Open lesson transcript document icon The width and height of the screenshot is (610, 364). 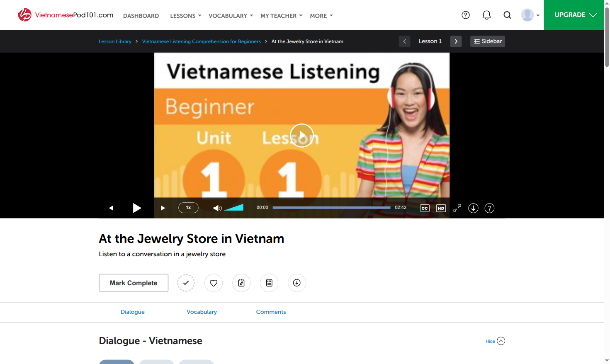tap(269, 283)
